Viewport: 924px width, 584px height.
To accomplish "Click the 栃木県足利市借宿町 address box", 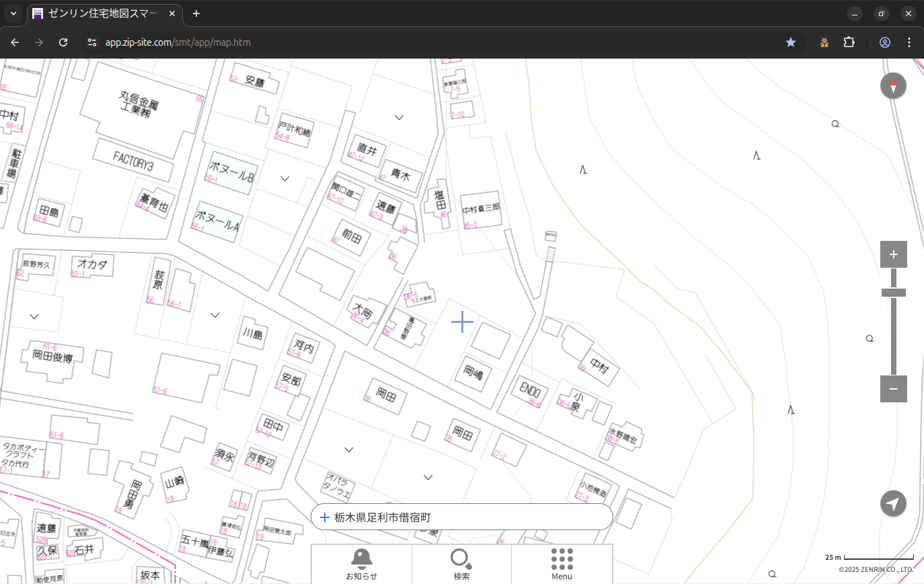I will pyautogui.click(x=461, y=517).
